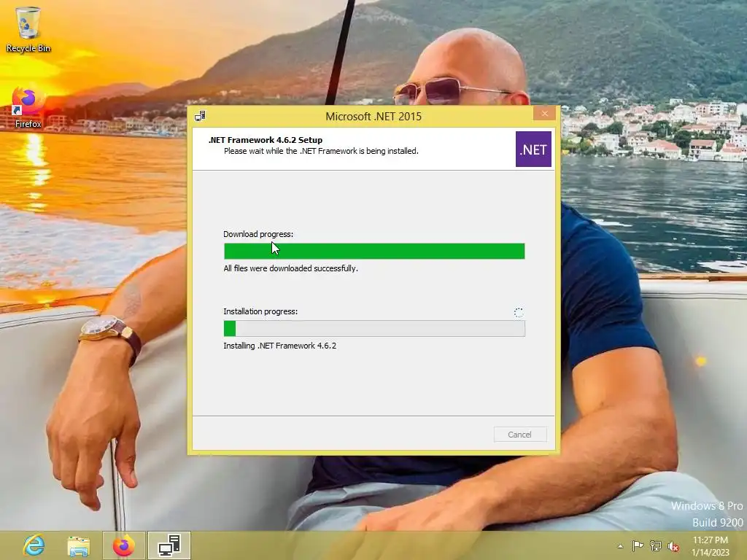747x560 pixels.
Task: Click 'All files were downloaded successfully.' text
Action: 290,268
